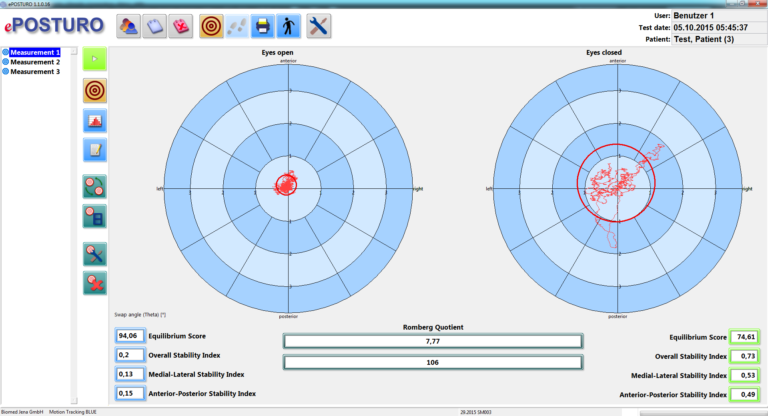This screenshot has width=768, height=416.
Task: Click the Romberg Quotient value 7,77 field
Action: tap(432, 342)
